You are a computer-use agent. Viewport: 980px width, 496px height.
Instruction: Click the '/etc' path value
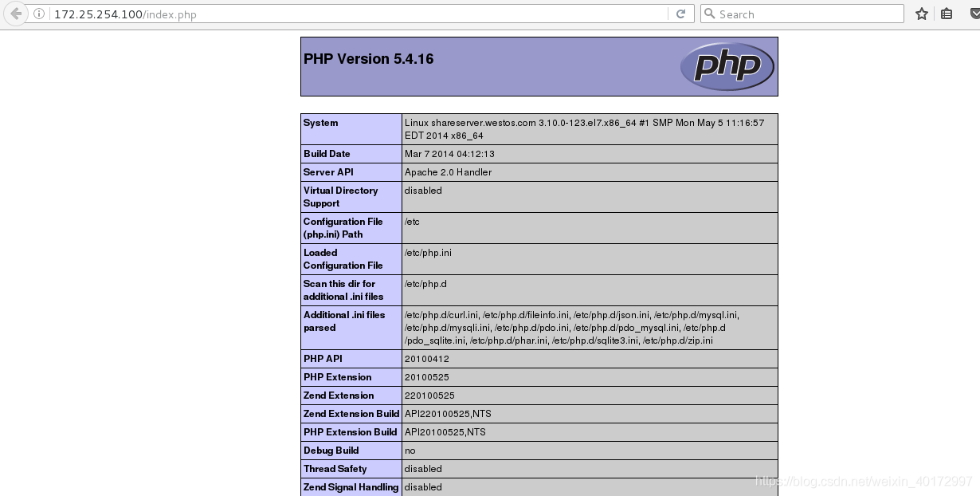pyautogui.click(x=412, y=222)
